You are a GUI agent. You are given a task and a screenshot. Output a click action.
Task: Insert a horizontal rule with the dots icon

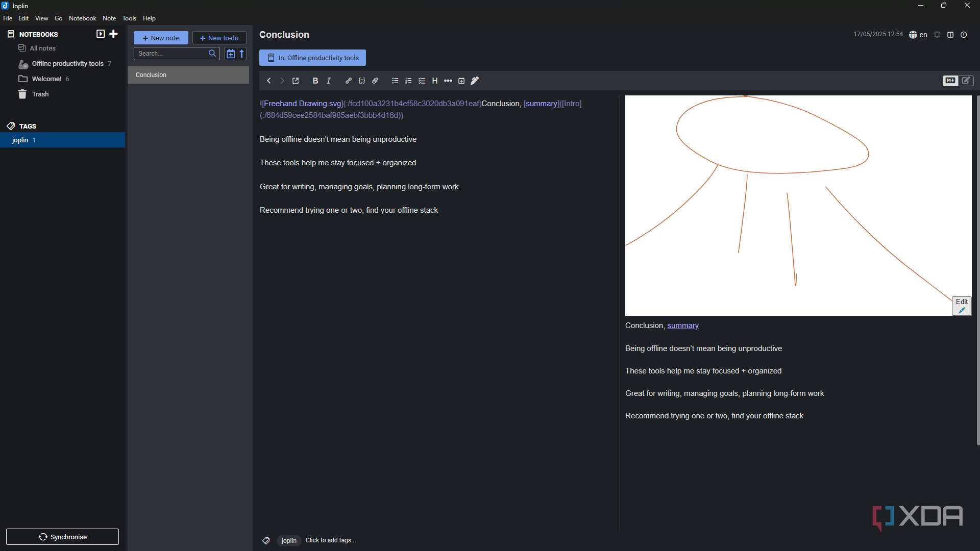(448, 81)
